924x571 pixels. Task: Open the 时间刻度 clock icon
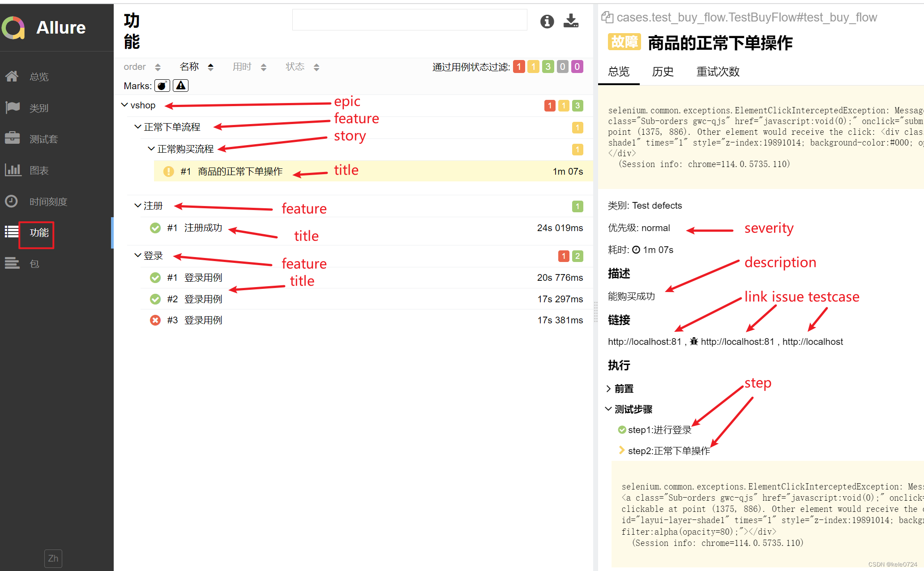pos(12,201)
